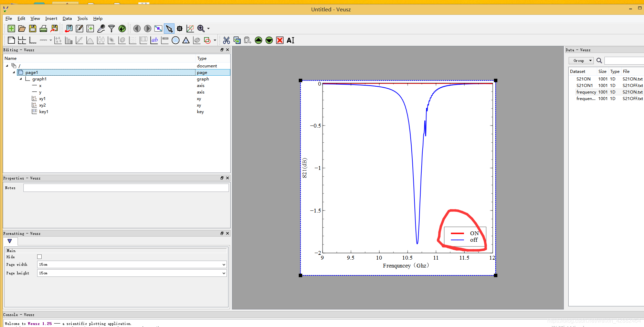Move widget up with green up arrow
644x327 pixels.
point(258,40)
